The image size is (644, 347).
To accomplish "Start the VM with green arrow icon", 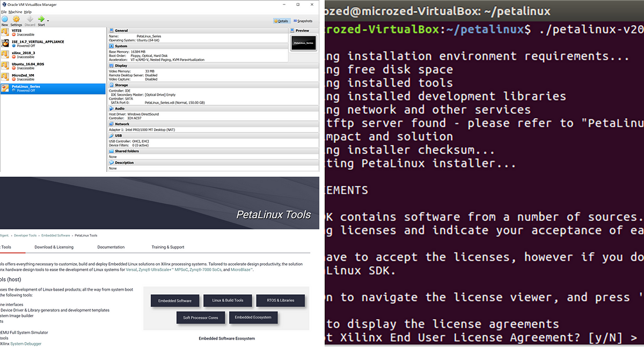I will (41, 19).
